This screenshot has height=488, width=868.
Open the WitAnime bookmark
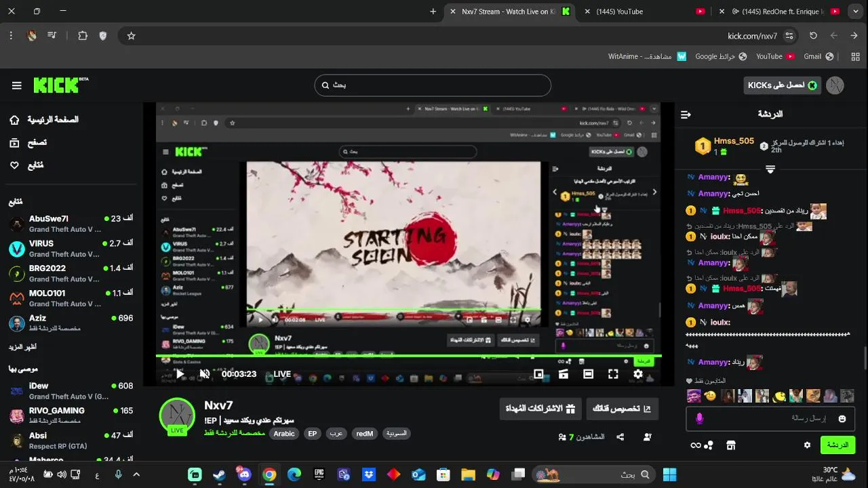tap(647, 56)
